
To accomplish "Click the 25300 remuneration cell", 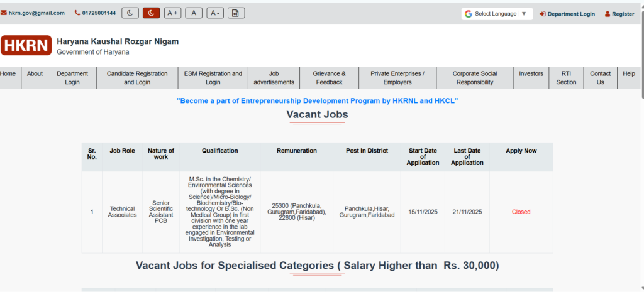I will point(297,212).
